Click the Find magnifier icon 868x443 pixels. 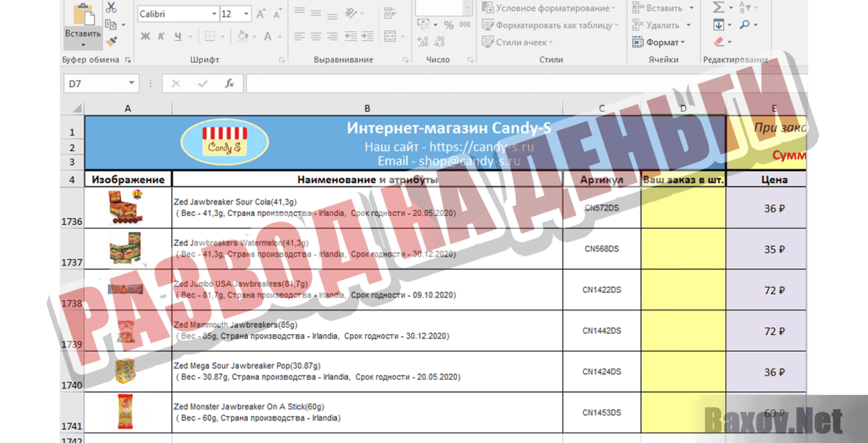coord(744,25)
